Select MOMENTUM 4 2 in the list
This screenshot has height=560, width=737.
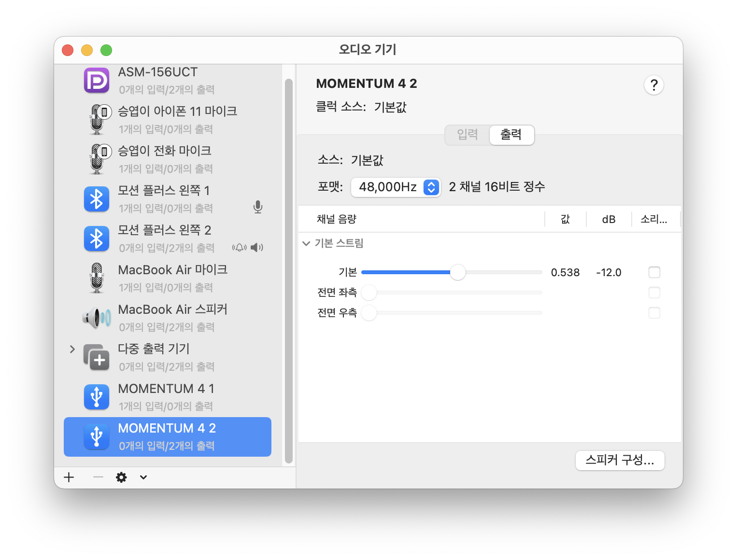(x=168, y=437)
